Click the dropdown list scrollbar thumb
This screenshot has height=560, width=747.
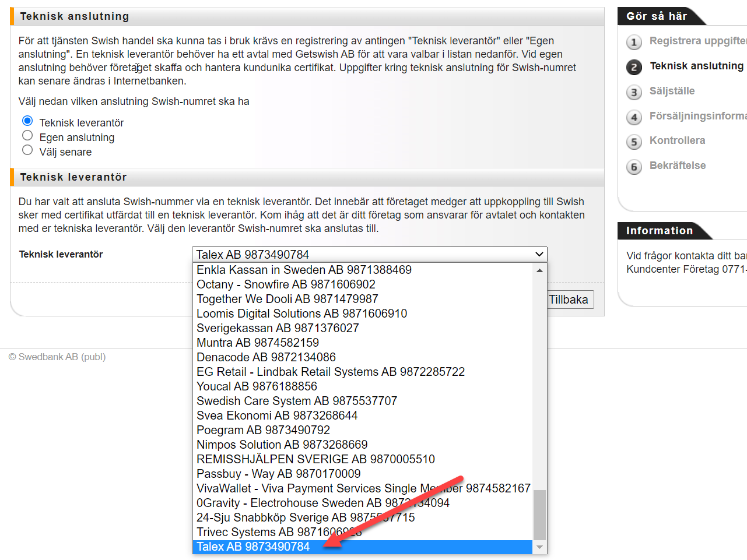539,515
